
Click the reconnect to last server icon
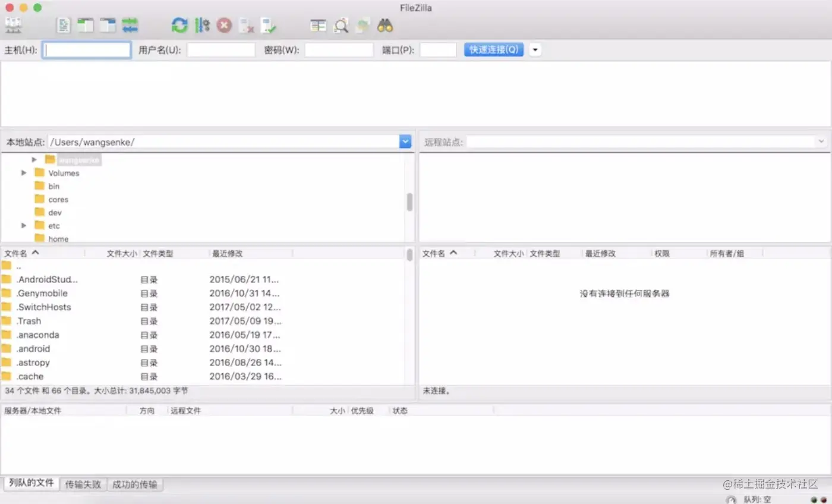pyautogui.click(x=269, y=25)
